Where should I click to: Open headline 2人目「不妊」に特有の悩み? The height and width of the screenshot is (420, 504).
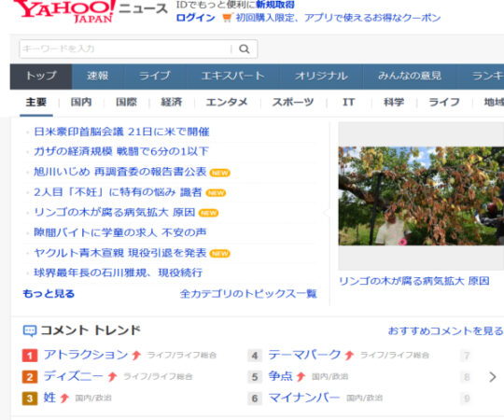pyautogui.click(x=118, y=192)
